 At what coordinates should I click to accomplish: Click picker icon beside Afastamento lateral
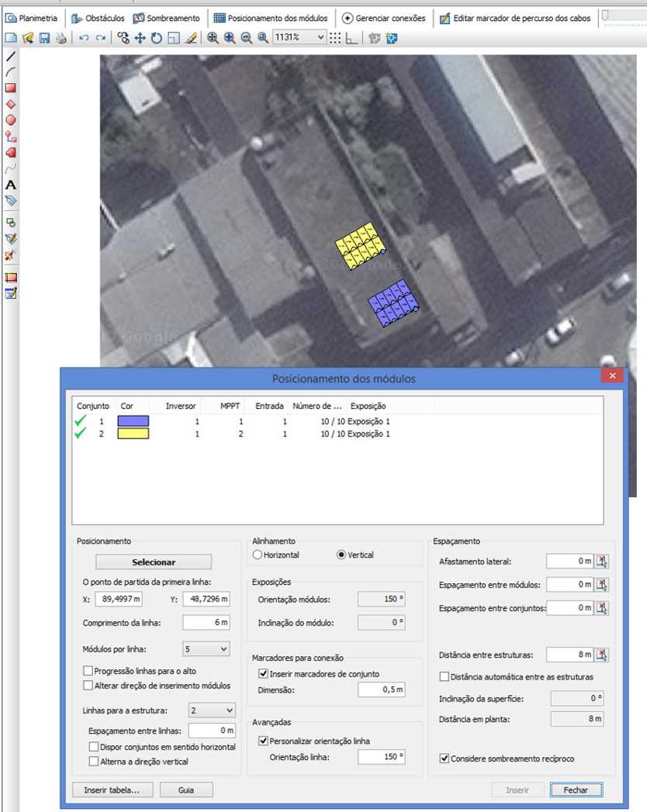pos(603,561)
